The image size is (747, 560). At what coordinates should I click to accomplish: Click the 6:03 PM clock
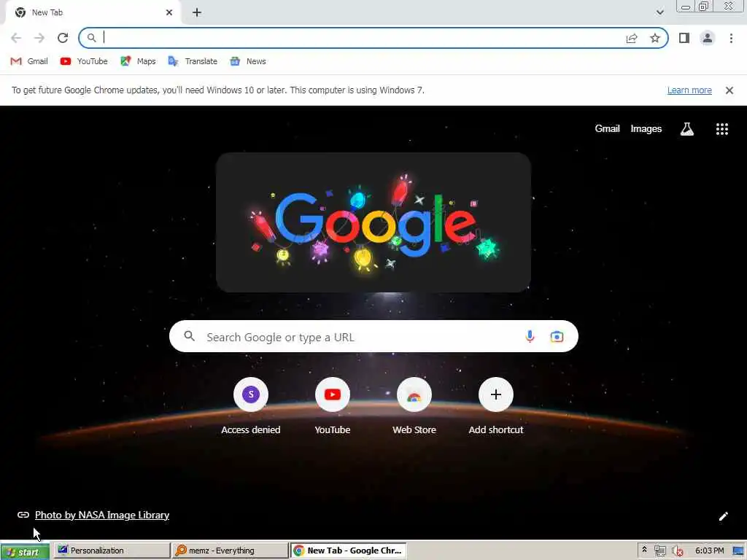[x=709, y=551]
